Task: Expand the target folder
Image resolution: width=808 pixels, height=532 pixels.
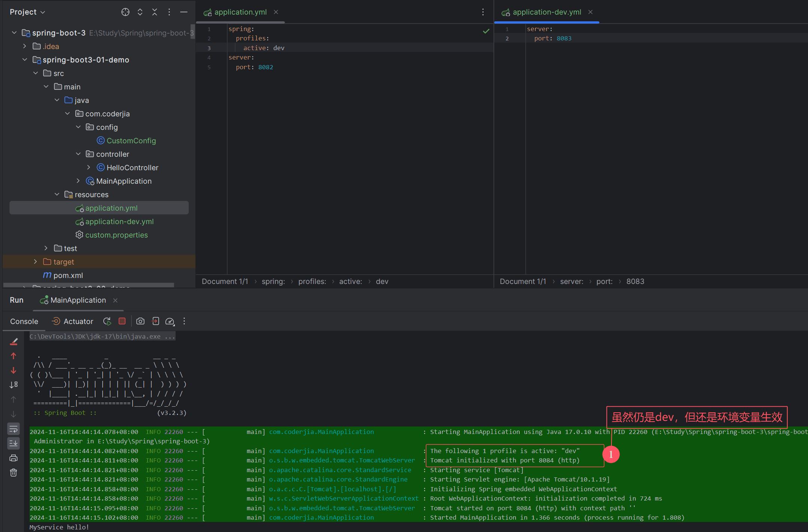Action: coord(36,262)
